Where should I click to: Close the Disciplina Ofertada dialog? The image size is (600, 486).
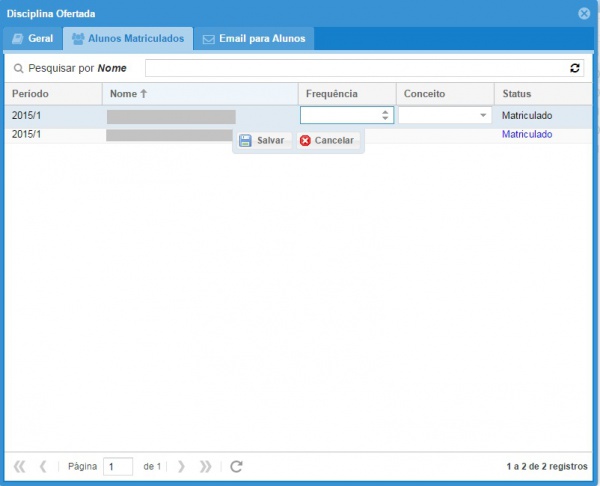click(584, 13)
